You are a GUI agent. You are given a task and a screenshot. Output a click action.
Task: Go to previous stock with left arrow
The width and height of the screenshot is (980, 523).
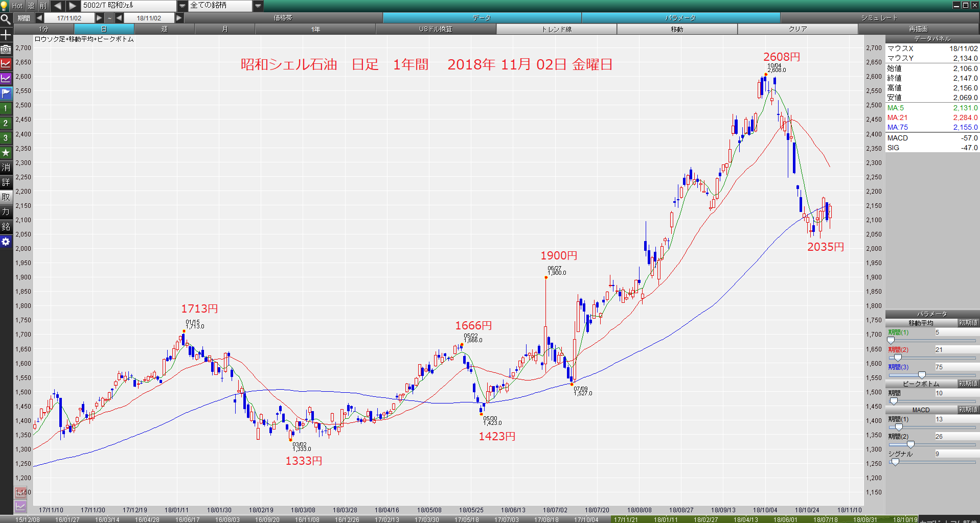[x=58, y=6]
